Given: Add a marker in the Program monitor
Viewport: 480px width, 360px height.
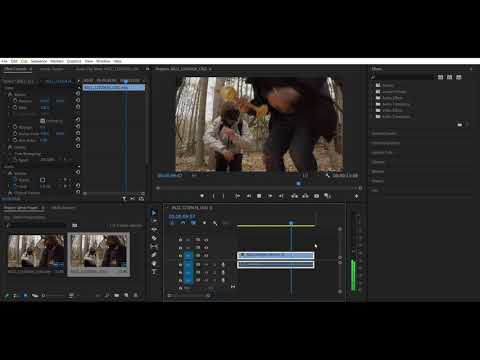Looking at the screenshot, I should [x=202, y=196].
